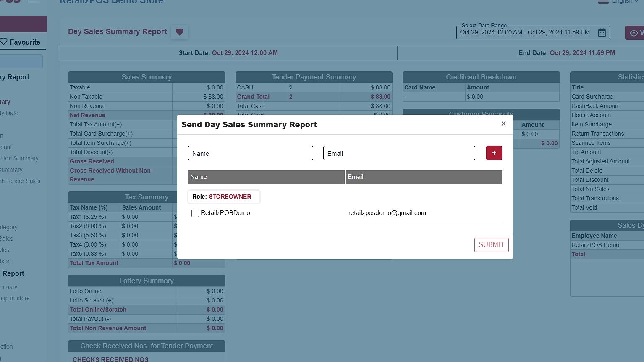Click the retailzposdemo@gmail.com address
The height and width of the screenshot is (362, 644).
pyautogui.click(x=387, y=213)
